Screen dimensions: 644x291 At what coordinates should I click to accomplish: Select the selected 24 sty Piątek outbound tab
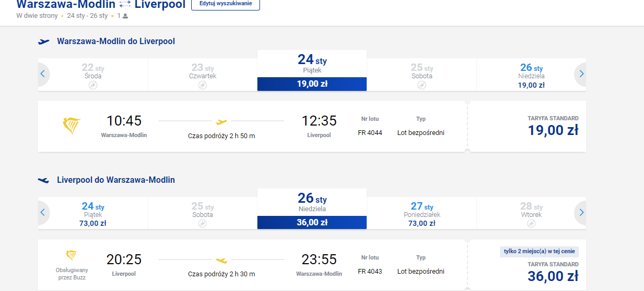[x=312, y=70]
